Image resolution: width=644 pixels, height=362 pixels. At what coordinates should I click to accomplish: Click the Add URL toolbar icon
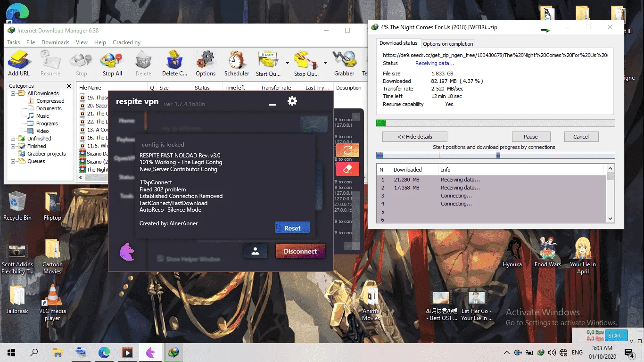pos(19,64)
